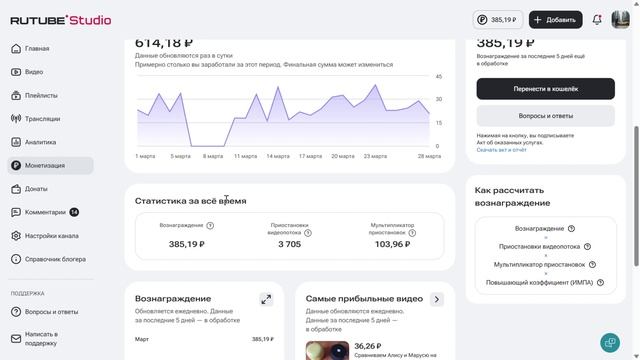
Task: Click the question icon beside Вопросы и ответы sidebar
Action: [16, 312]
